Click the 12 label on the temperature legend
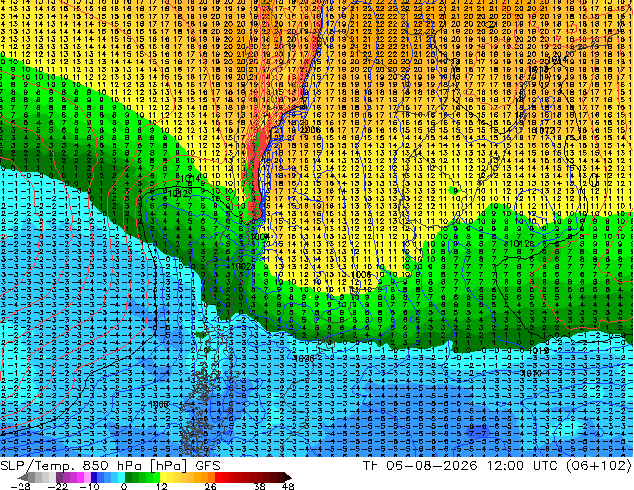Viewport: 634px width, 490px height. pyautogui.click(x=162, y=486)
